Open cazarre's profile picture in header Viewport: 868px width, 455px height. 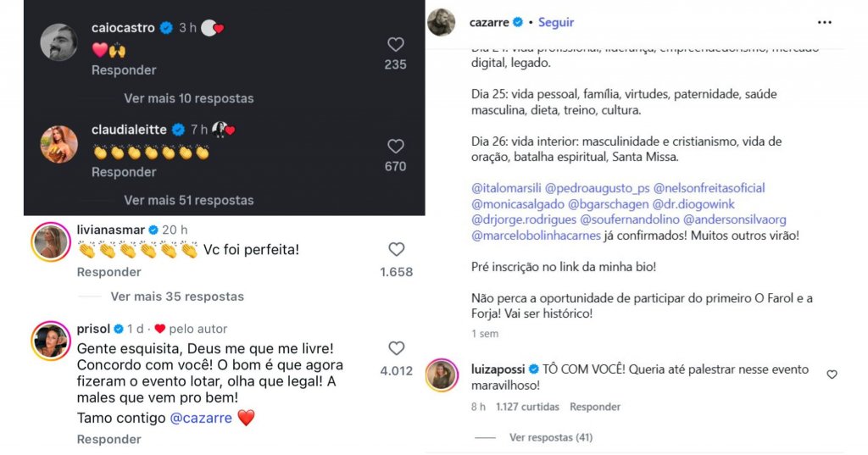point(441,22)
